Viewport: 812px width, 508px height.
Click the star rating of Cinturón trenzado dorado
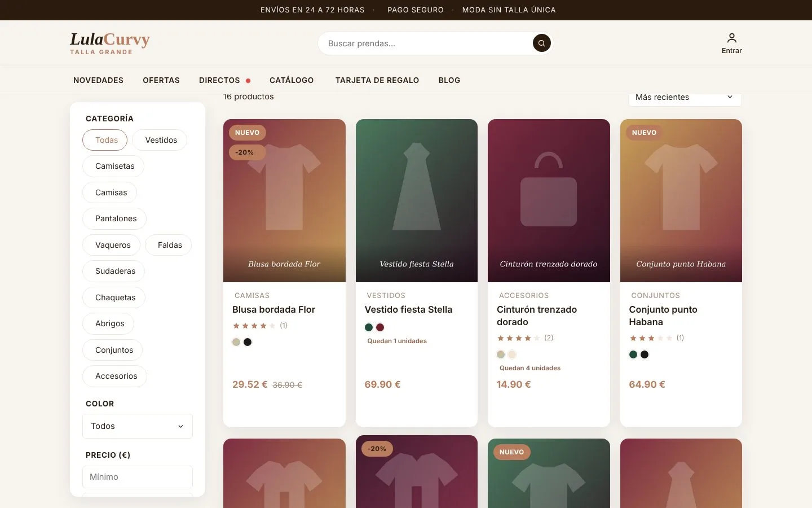(519, 338)
